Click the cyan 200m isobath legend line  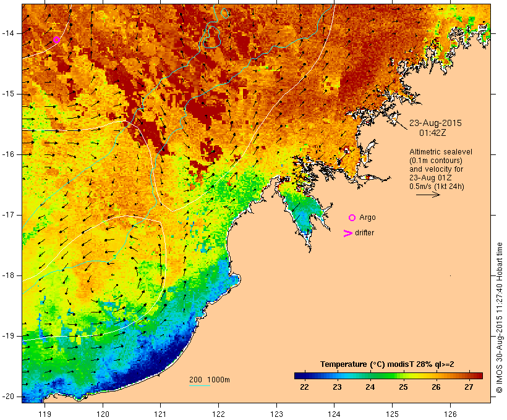click(x=200, y=385)
